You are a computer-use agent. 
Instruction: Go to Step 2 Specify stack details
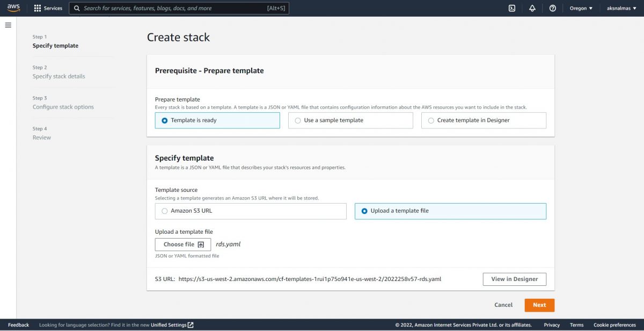coord(59,76)
